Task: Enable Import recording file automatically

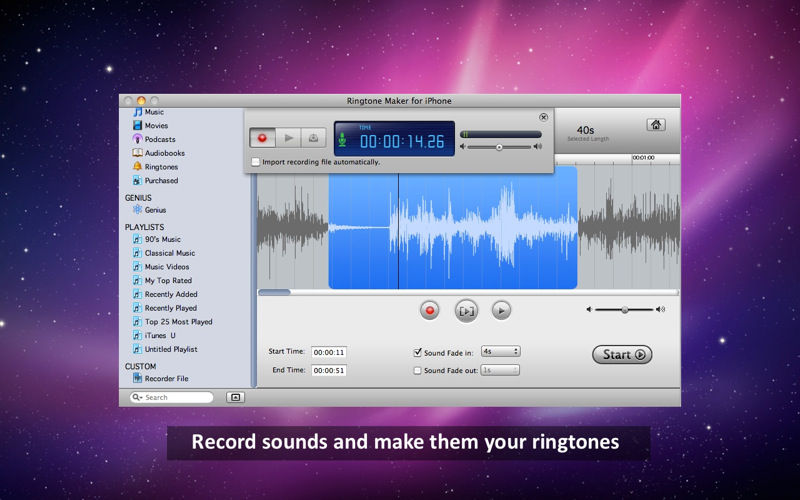Action: [256, 162]
